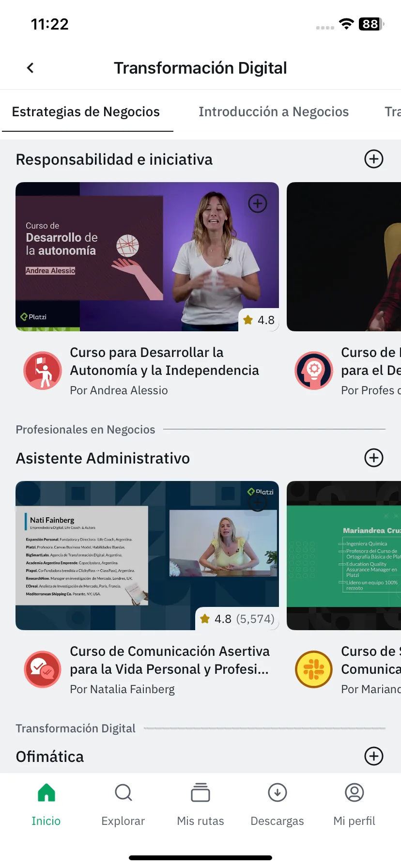Open the Nati Fainberg course thumbnail
This screenshot has height=868, width=401.
pyautogui.click(x=147, y=556)
